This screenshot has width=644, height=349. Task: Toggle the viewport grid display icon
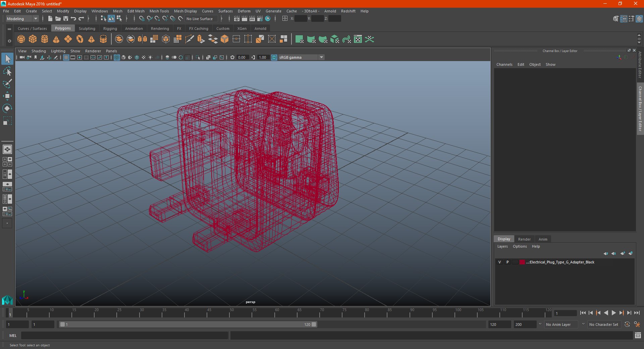(x=66, y=57)
